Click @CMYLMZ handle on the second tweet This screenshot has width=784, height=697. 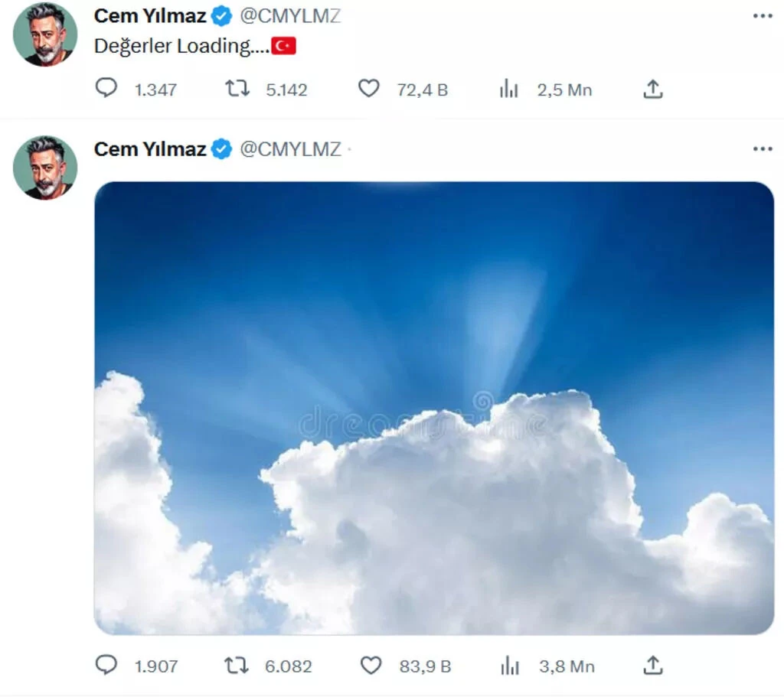(290, 149)
